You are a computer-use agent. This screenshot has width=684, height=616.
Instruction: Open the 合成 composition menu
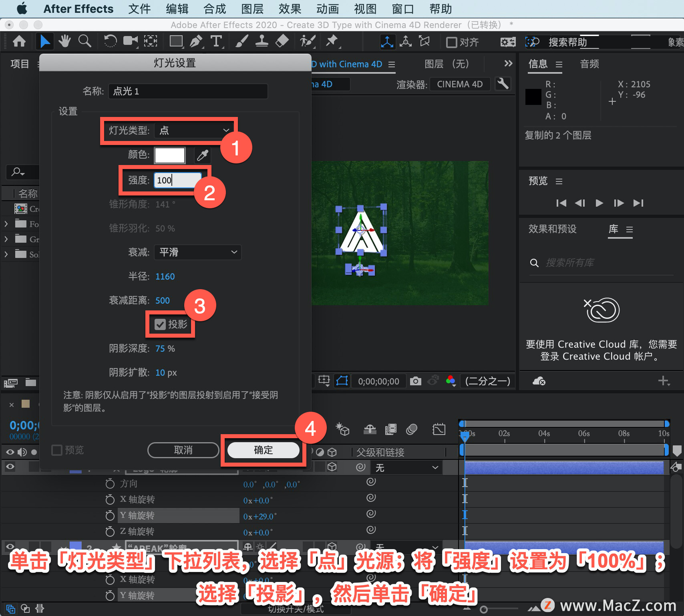point(215,9)
